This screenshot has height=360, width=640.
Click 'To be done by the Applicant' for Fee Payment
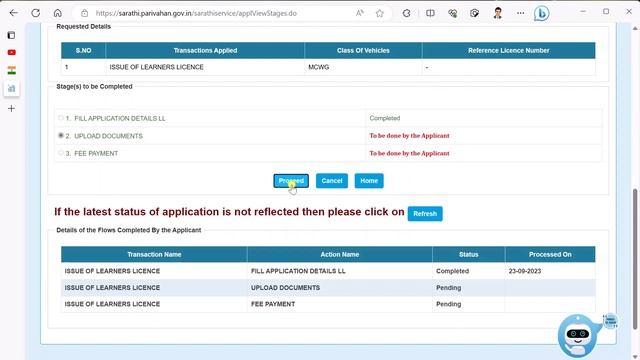tap(409, 153)
